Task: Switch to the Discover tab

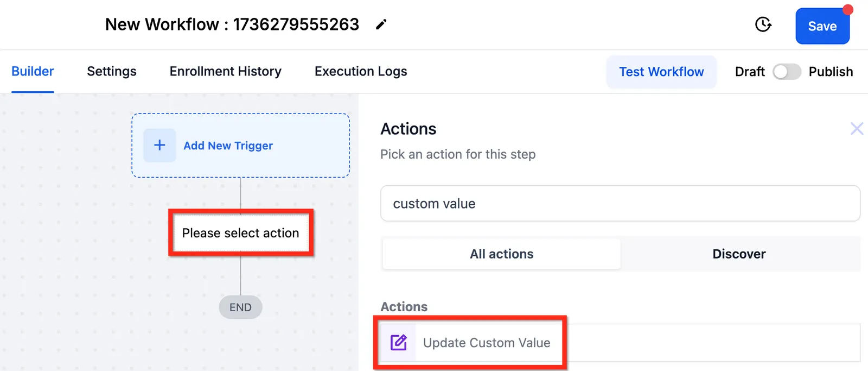Action: [x=739, y=254]
